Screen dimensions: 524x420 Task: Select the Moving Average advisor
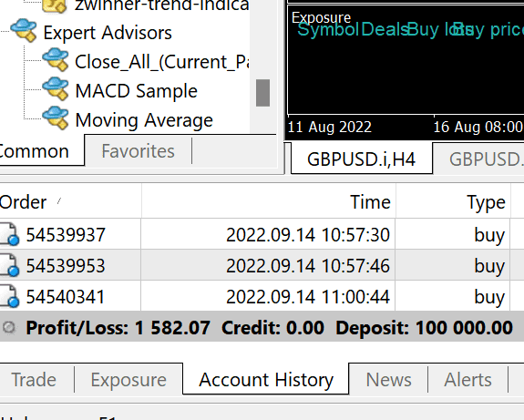click(144, 120)
